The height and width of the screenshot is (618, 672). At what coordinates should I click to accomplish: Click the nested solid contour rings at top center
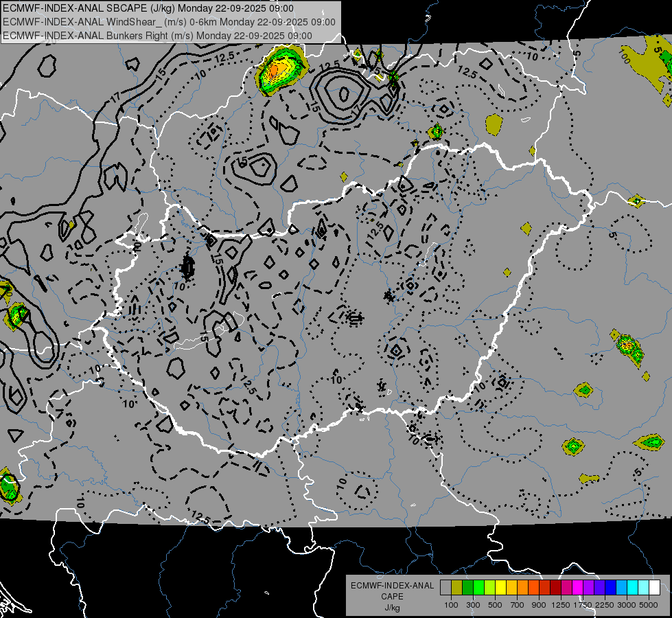pos(341,93)
